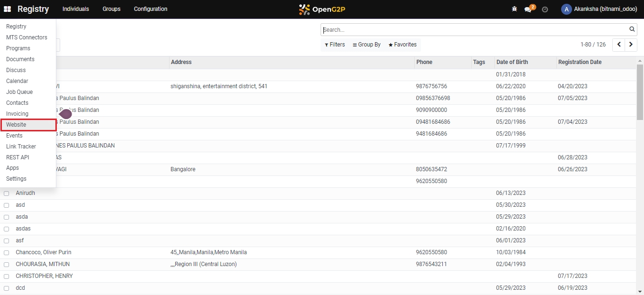This screenshot has height=295, width=644.
Task: Go to previous page arrow
Action: click(x=618, y=45)
